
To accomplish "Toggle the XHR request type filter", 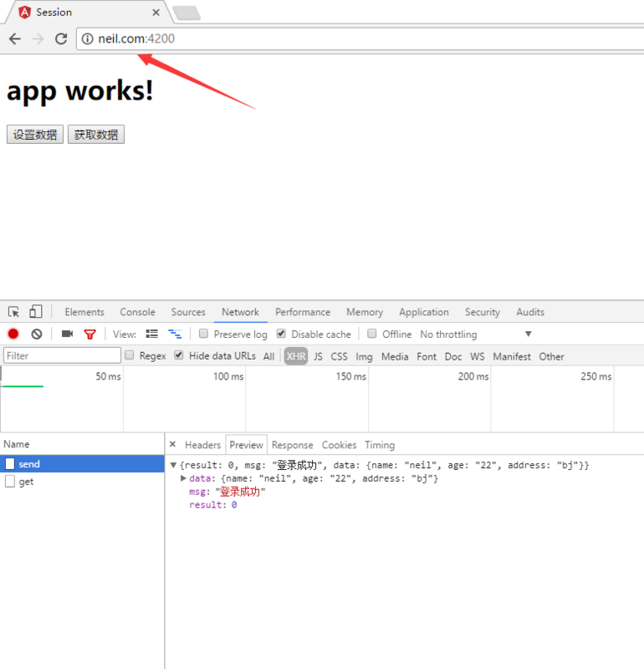I will pos(296,356).
